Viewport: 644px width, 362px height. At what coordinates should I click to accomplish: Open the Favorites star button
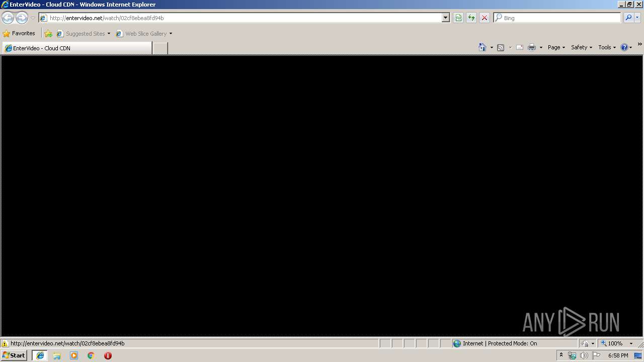[x=19, y=33]
